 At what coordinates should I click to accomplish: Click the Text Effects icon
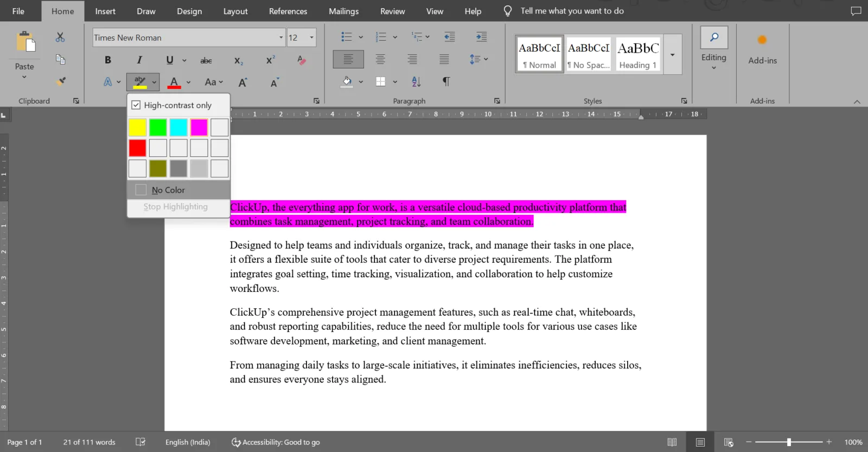(x=108, y=82)
